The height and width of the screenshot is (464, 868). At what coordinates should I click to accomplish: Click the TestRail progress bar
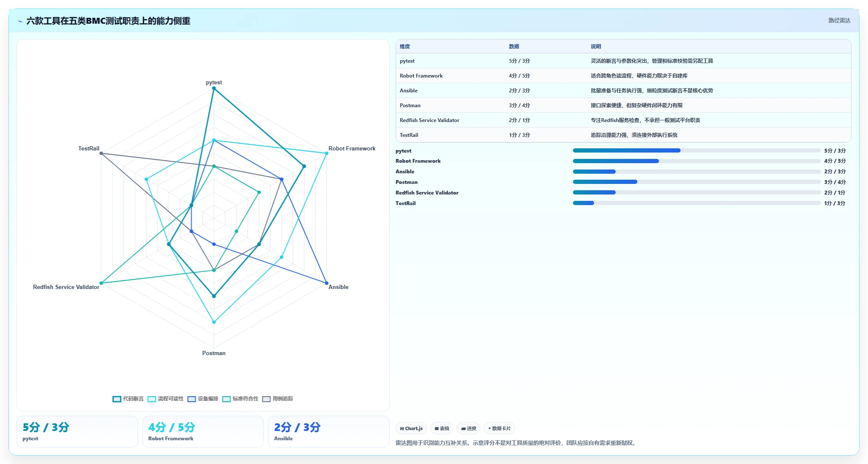(696, 203)
